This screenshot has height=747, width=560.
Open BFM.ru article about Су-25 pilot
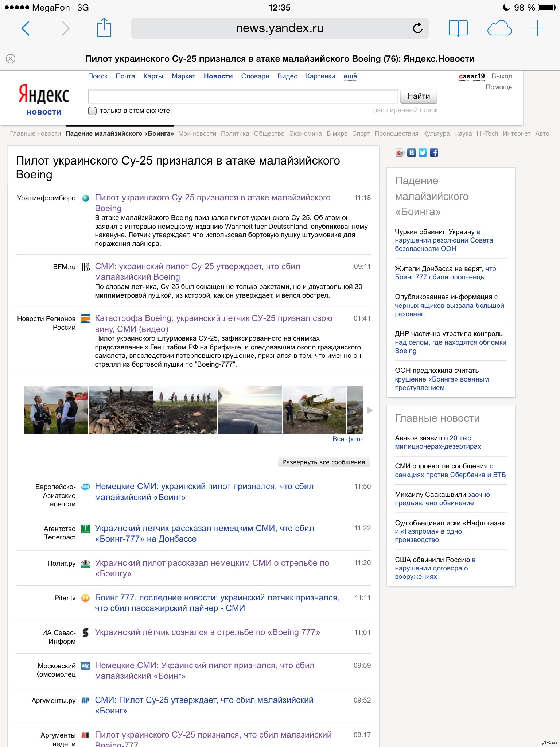tap(198, 272)
